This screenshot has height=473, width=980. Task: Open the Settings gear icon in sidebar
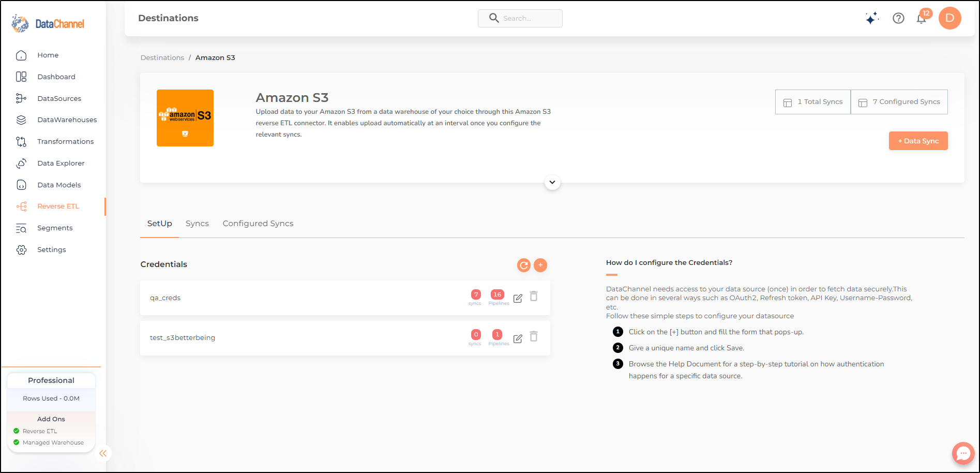(21, 249)
